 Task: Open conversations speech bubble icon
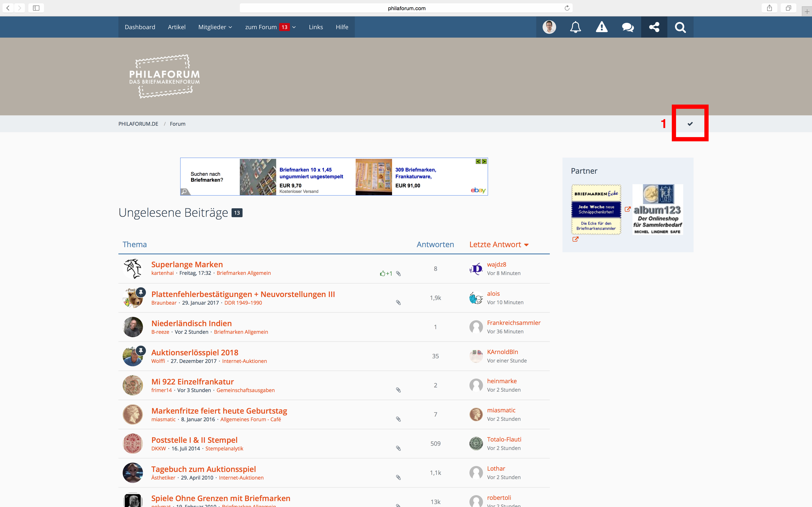point(628,27)
